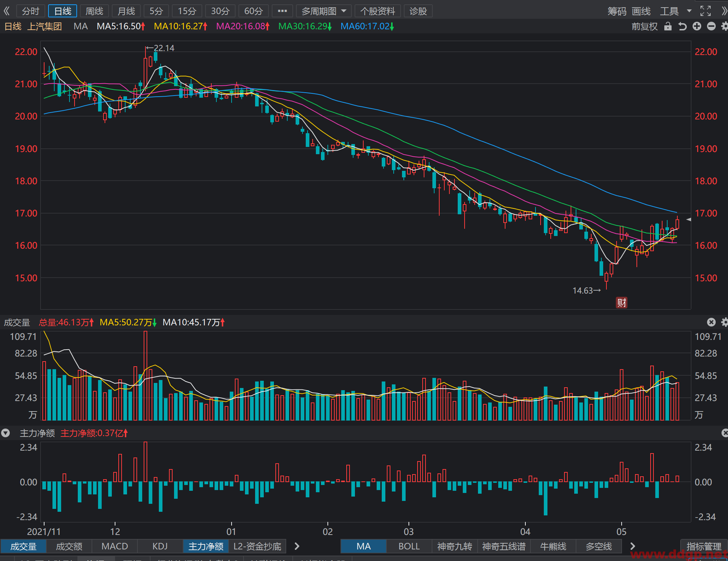The image size is (728, 561).
Task: Open the fullscreen expand icon
Action: (705, 11)
